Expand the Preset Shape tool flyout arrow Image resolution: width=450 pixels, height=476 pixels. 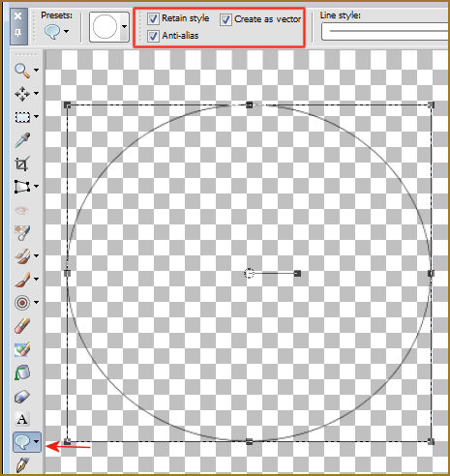click(x=36, y=442)
